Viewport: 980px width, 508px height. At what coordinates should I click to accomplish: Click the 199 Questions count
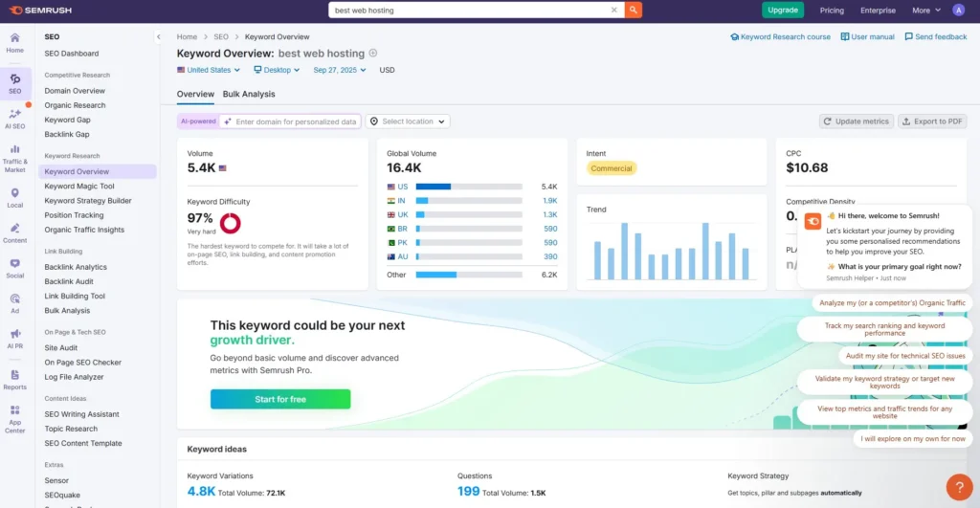pyautogui.click(x=468, y=491)
